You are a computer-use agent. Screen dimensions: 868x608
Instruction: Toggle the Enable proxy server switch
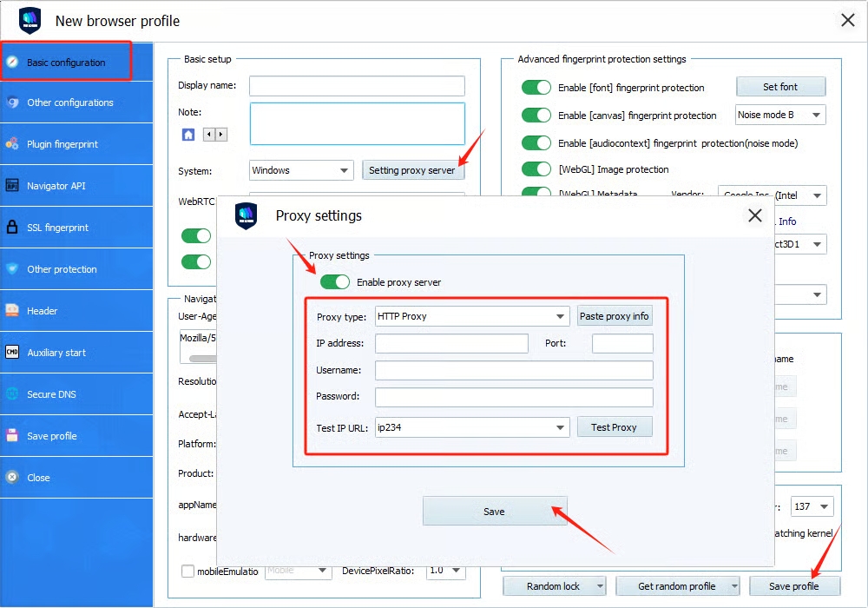tap(335, 282)
